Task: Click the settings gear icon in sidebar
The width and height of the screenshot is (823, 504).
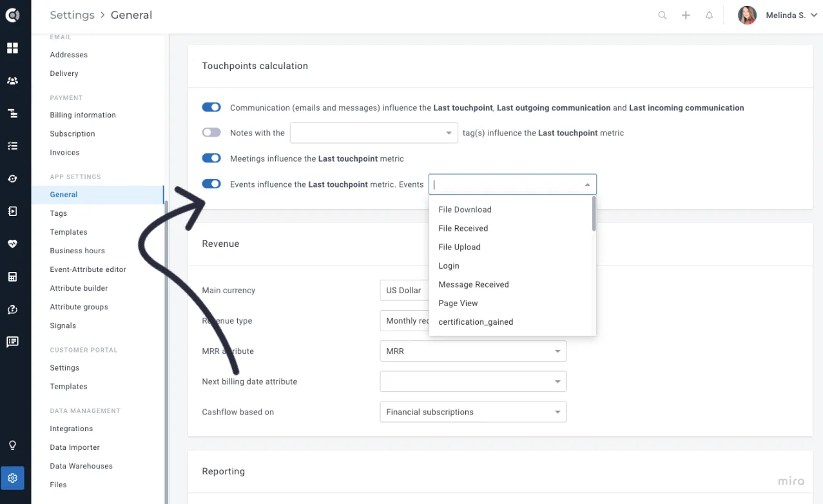Action: [12, 478]
